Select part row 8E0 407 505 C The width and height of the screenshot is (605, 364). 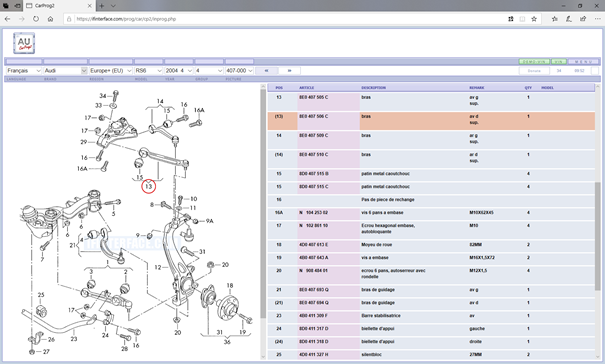click(x=431, y=102)
